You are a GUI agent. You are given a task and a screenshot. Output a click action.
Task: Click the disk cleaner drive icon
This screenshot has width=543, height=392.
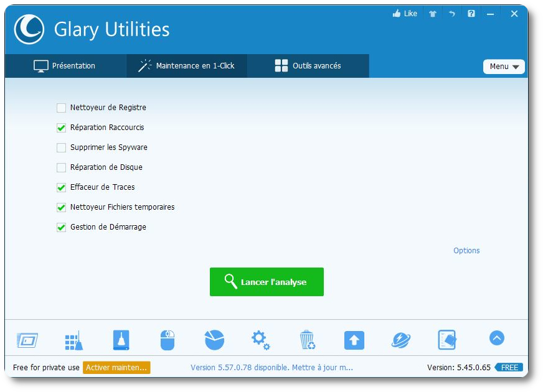(121, 340)
